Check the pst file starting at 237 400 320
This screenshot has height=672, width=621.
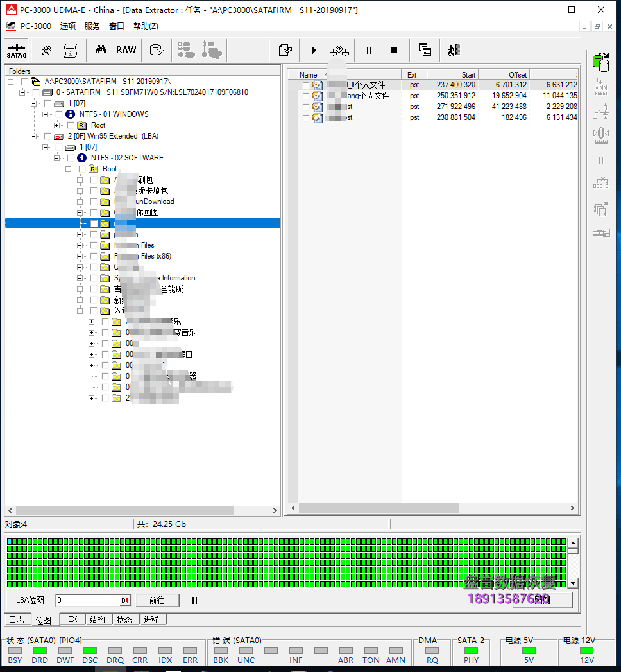pyautogui.click(x=306, y=85)
